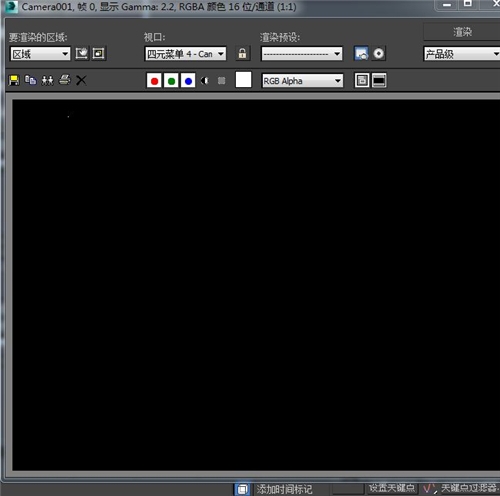Image resolution: width=500 pixels, height=496 pixels.
Task: Click the white color swatch
Action: [243, 80]
